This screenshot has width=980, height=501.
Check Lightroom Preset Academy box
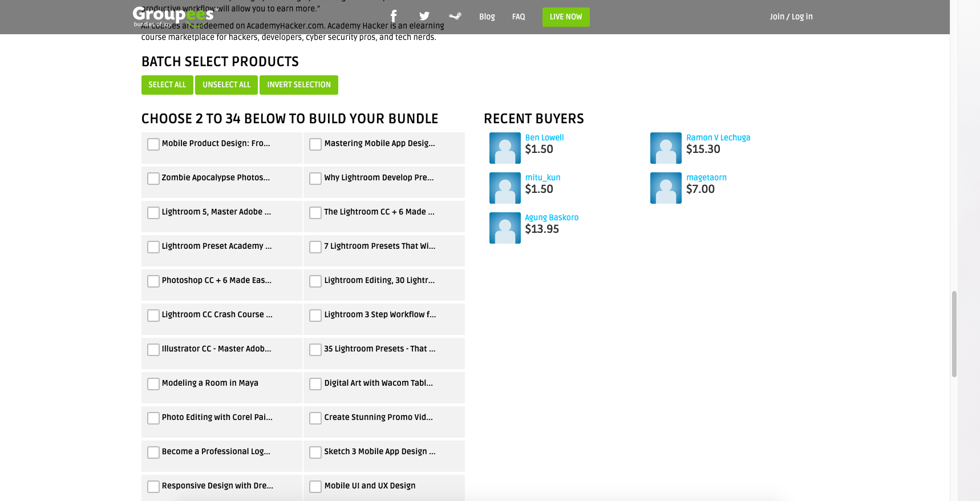tap(153, 247)
